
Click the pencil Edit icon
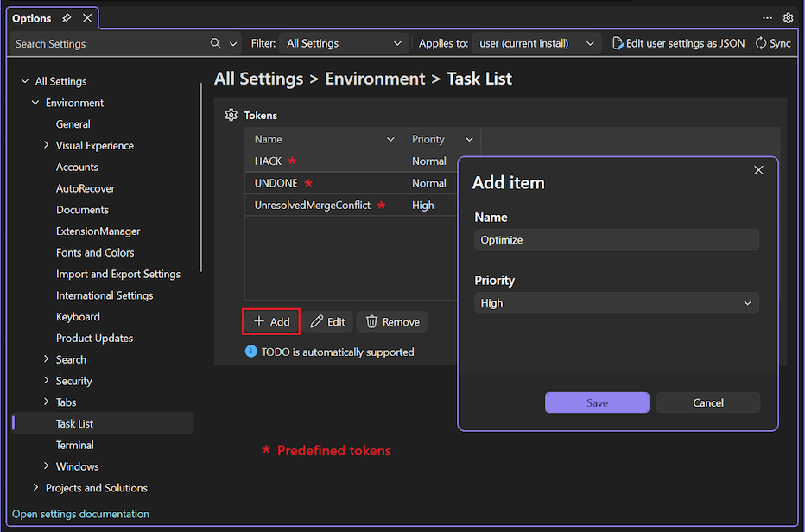click(x=316, y=321)
